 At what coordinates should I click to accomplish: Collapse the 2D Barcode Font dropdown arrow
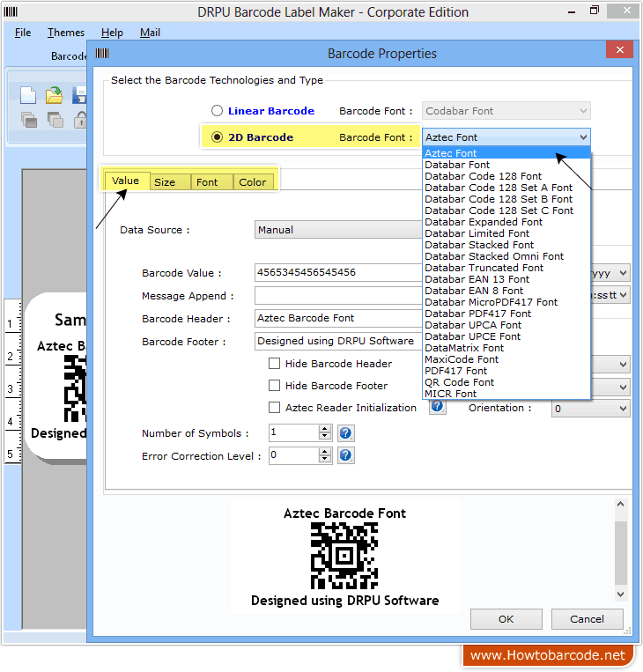(583, 137)
